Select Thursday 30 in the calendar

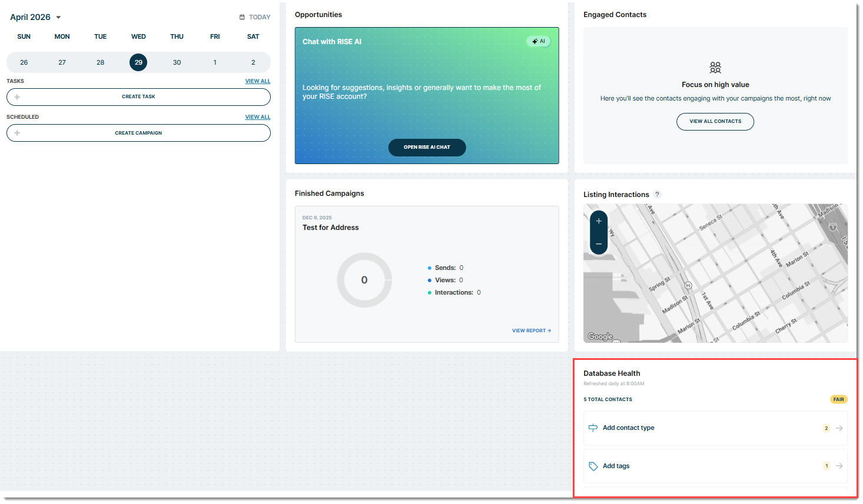[177, 62]
